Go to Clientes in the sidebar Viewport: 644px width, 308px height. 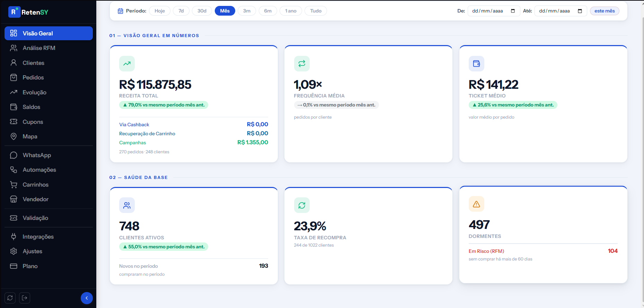(48, 63)
